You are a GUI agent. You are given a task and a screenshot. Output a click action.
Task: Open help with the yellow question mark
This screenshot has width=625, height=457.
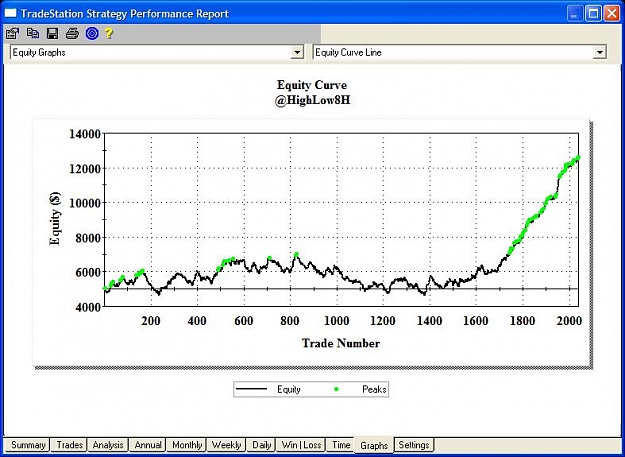109,33
